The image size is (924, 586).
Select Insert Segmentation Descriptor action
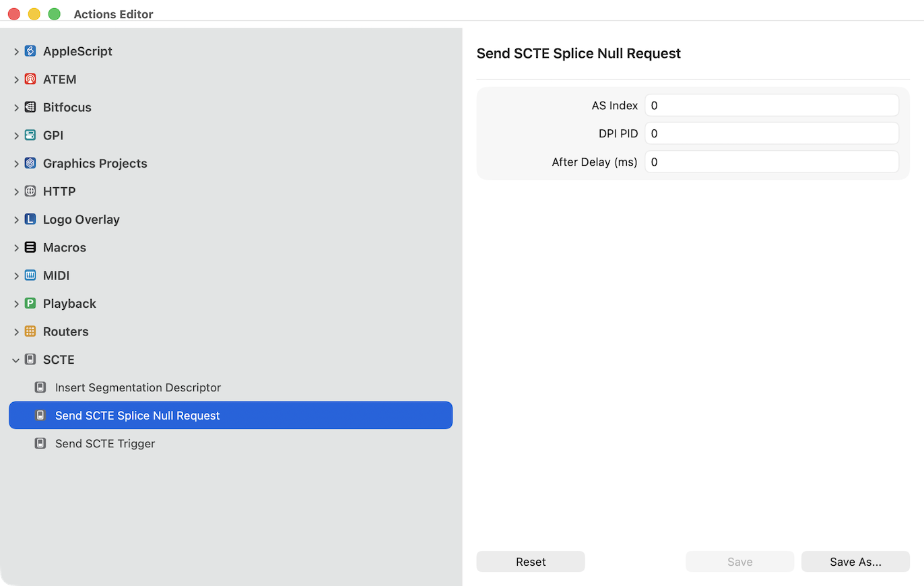click(137, 388)
